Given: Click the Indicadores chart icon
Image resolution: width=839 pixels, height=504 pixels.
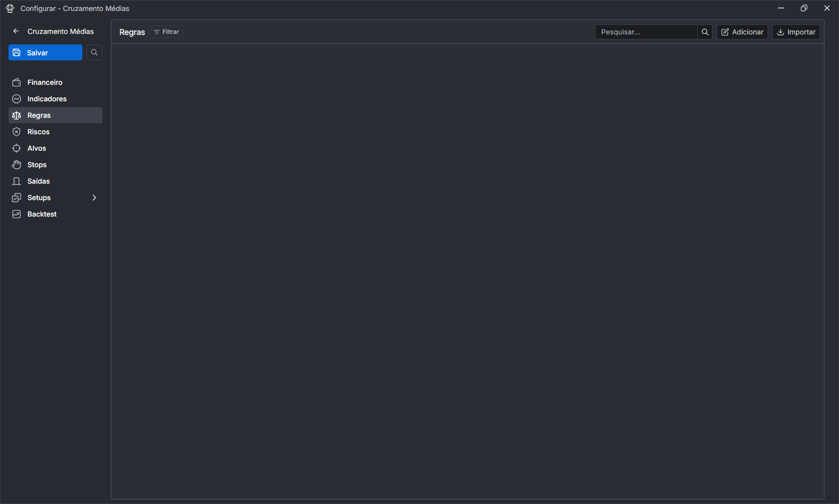Looking at the screenshot, I should (x=16, y=99).
